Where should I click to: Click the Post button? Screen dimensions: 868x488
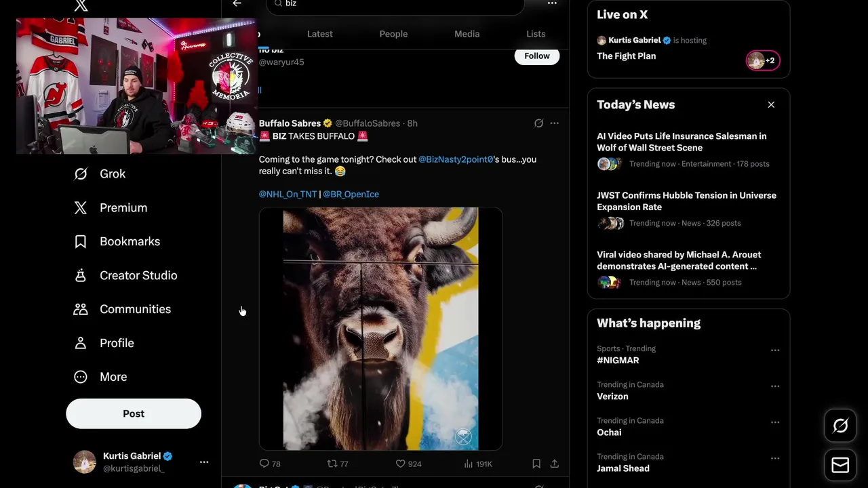[x=134, y=413]
